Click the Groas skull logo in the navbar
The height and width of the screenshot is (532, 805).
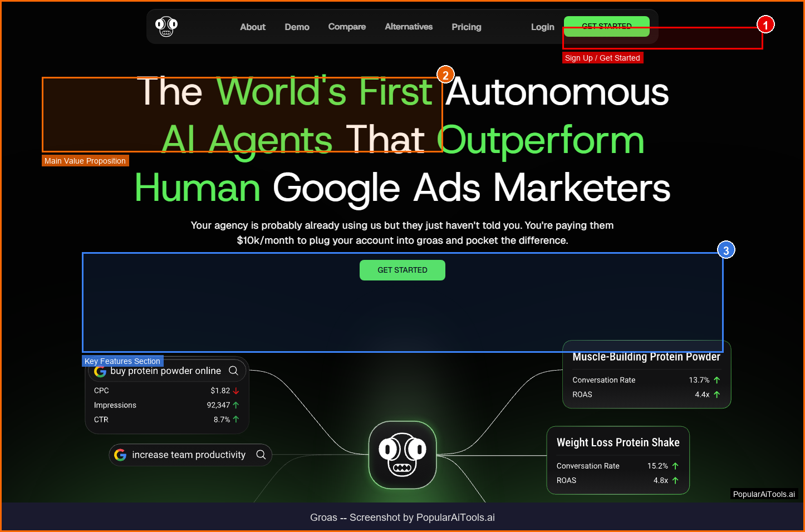[x=166, y=27]
